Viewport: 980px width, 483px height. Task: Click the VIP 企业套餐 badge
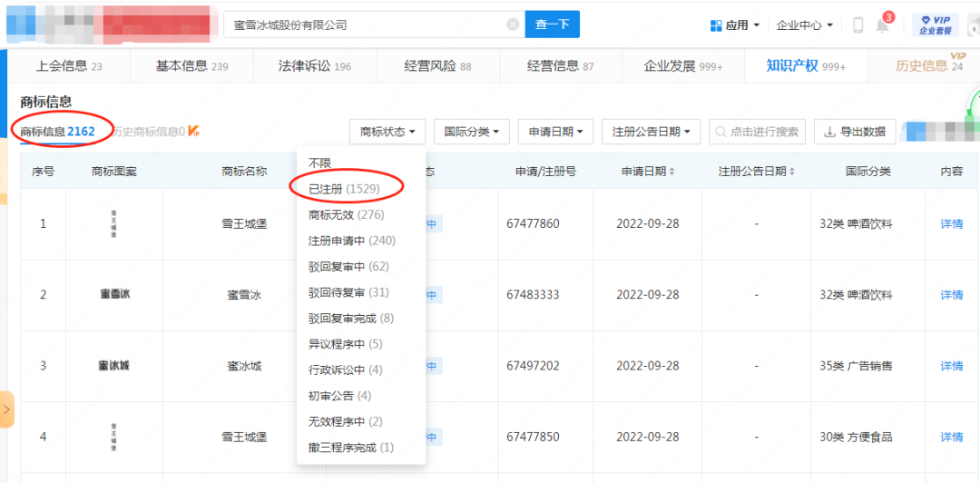935,25
